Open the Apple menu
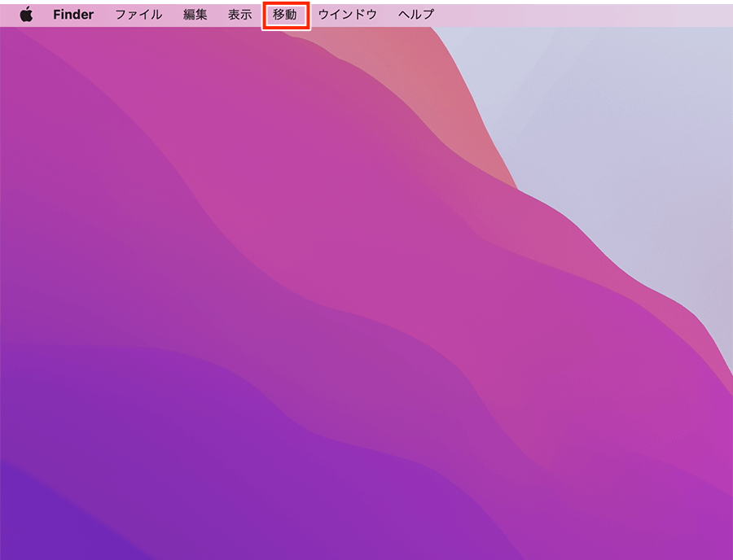The image size is (733, 560). (x=27, y=15)
